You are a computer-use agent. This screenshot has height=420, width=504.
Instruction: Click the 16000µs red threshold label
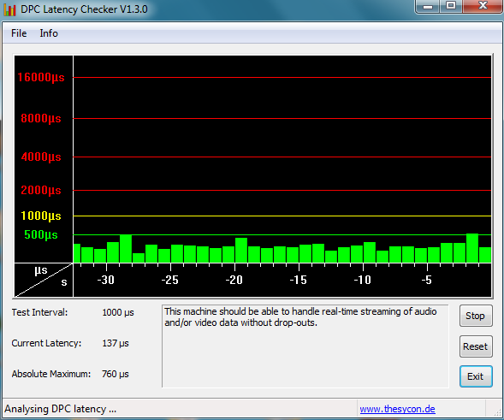[x=41, y=78]
